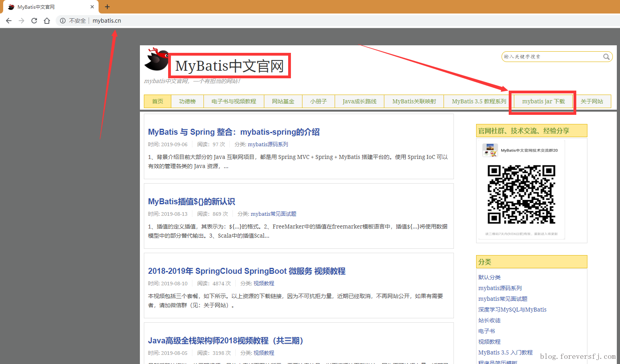
Task: Open the 电子书与视频教程 menu item
Action: (x=234, y=101)
